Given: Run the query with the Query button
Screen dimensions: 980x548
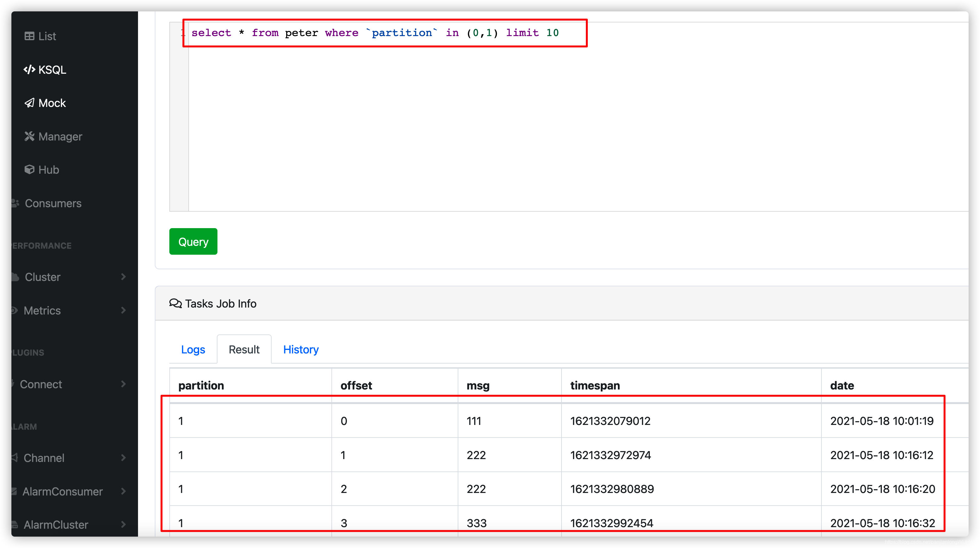Looking at the screenshot, I should pyautogui.click(x=193, y=241).
